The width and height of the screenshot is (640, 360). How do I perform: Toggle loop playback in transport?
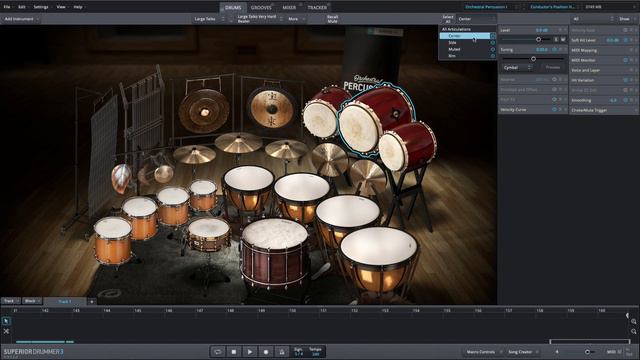tap(218, 351)
